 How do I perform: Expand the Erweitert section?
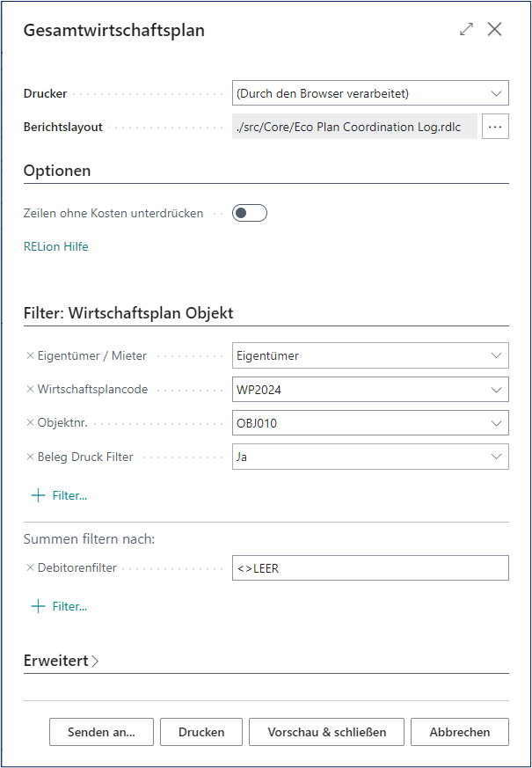62,661
